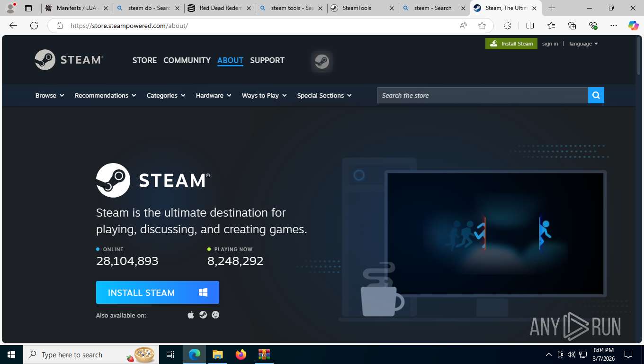Open the Collections icon
The width and height of the screenshot is (644, 364).
point(572,26)
